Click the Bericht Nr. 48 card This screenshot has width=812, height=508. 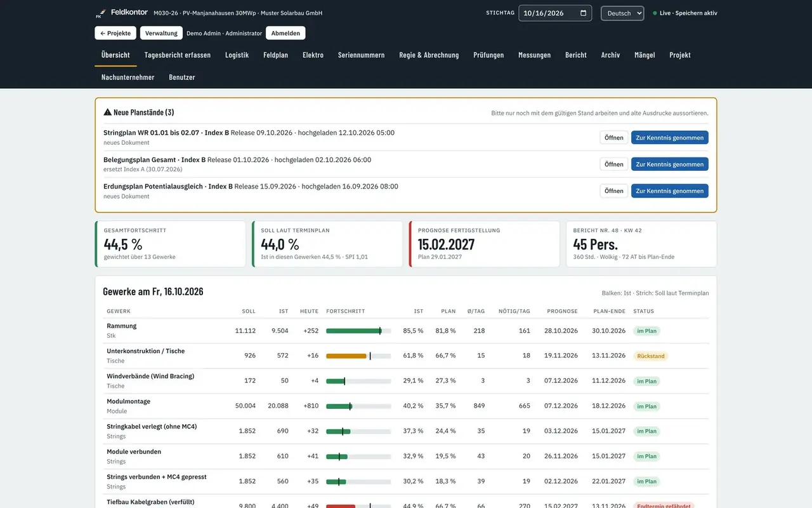point(641,244)
